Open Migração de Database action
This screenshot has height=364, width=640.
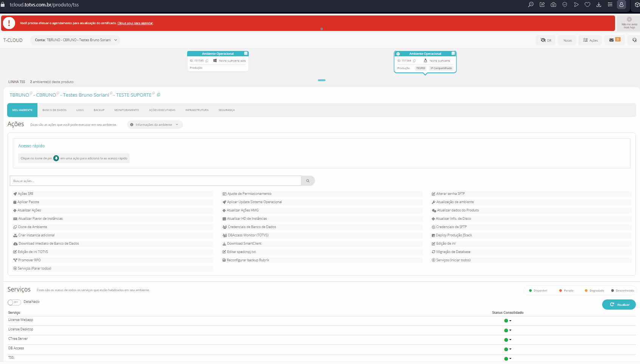(x=451, y=252)
